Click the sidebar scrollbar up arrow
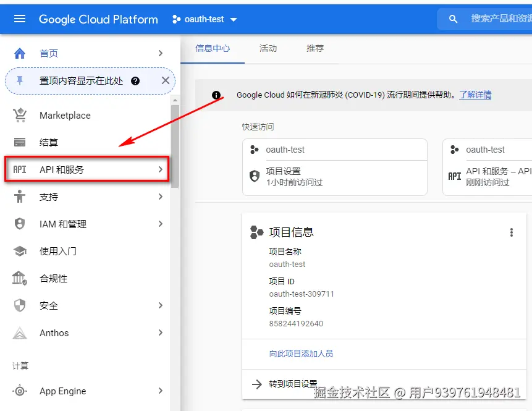Image resolution: width=532 pixels, height=411 pixels. (x=175, y=100)
